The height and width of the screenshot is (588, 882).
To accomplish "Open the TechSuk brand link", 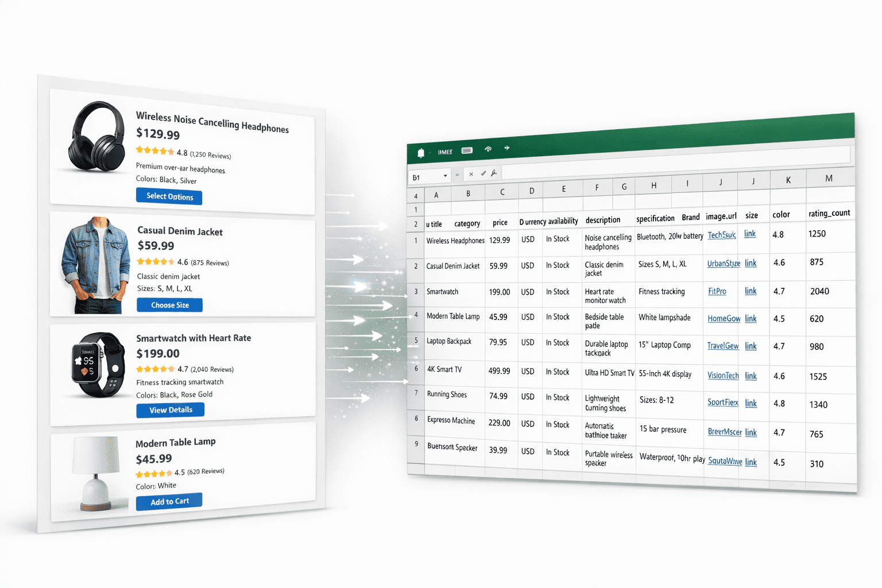I will coord(722,235).
